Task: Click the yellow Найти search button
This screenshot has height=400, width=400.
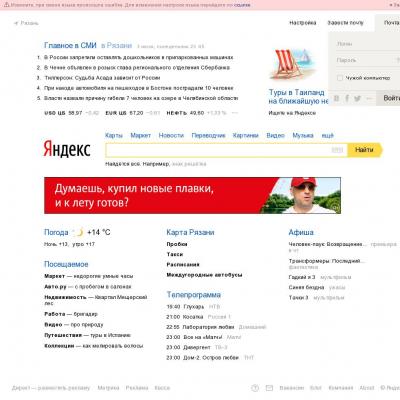Action: click(365, 150)
